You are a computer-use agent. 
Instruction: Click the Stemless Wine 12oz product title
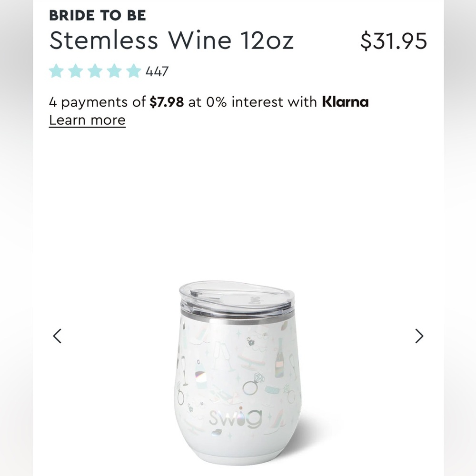[x=172, y=40]
